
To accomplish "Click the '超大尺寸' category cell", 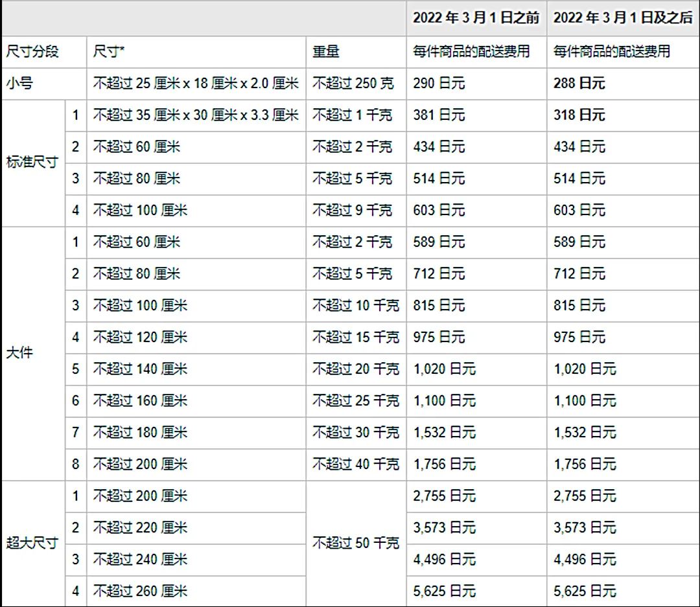I will click(34, 544).
